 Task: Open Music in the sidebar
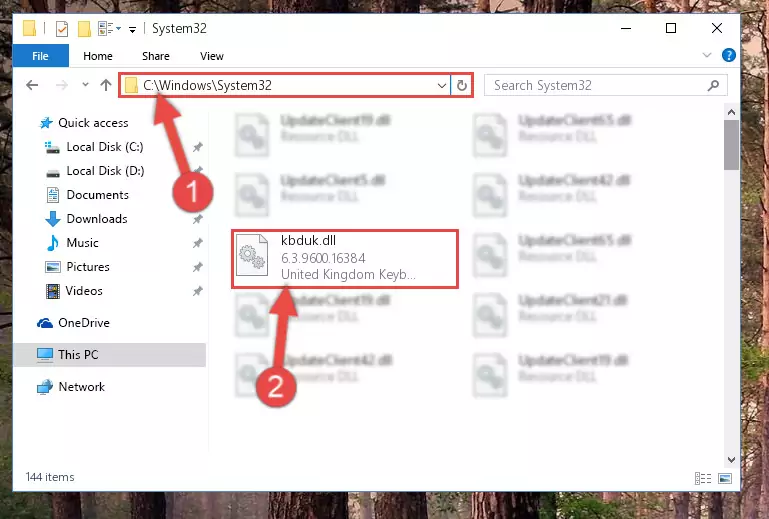click(82, 243)
